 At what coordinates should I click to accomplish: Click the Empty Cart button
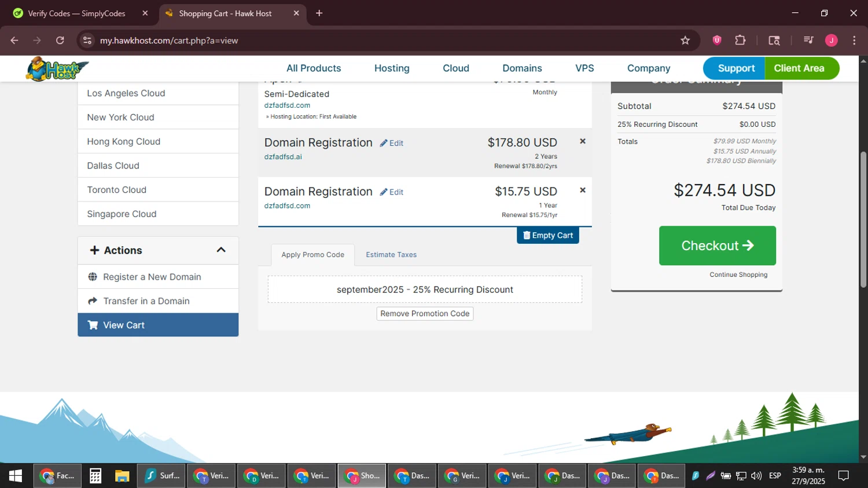click(547, 235)
